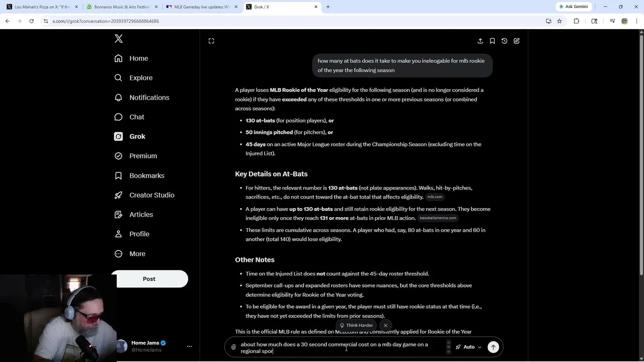Viewport: 644px width, 362px height.
Task: Start a new Grok chat
Action: pos(517,41)
